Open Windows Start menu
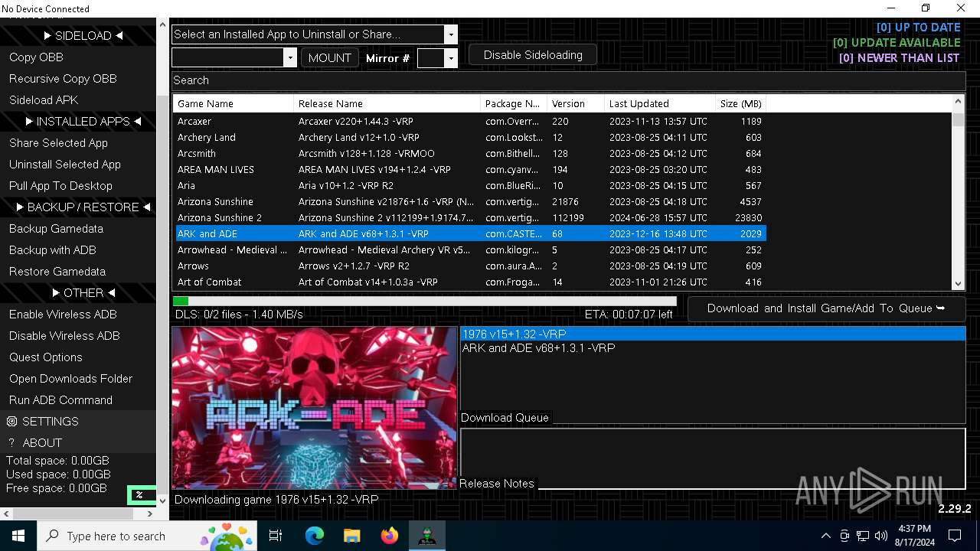 pyautogui.click(x=18, y=536)
